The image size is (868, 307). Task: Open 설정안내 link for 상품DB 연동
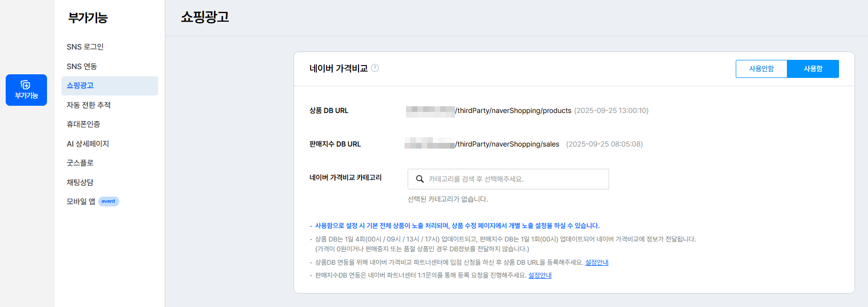coord(597,263)
